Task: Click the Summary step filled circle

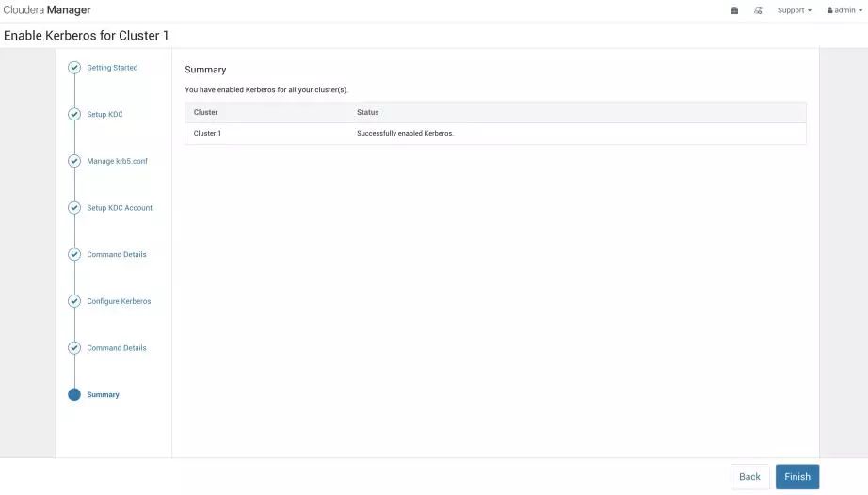Action: pos(74,394)
